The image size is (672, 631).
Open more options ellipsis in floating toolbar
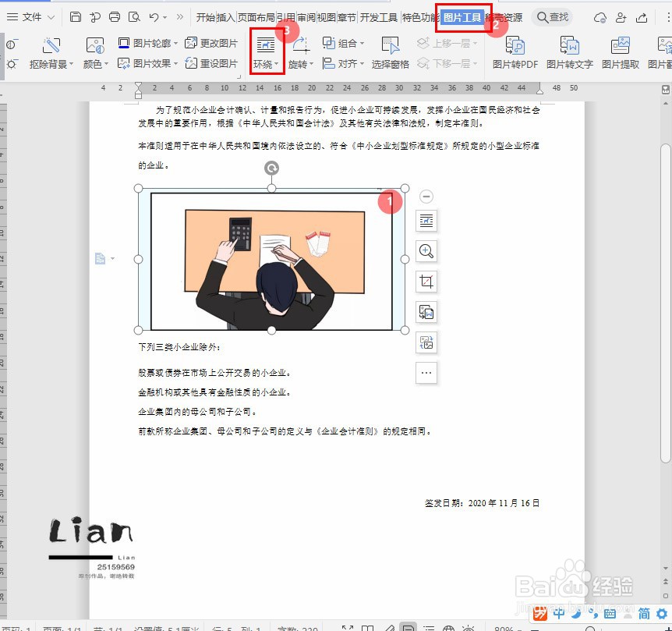426,373
